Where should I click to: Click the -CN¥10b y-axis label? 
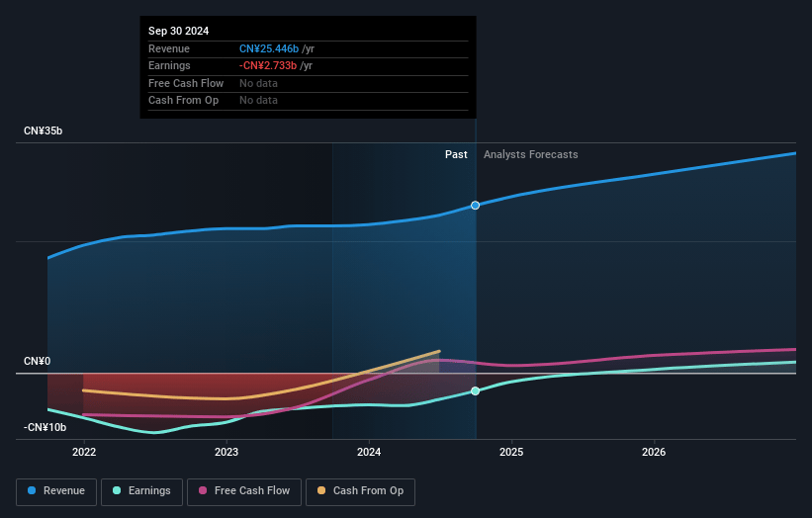45,427
